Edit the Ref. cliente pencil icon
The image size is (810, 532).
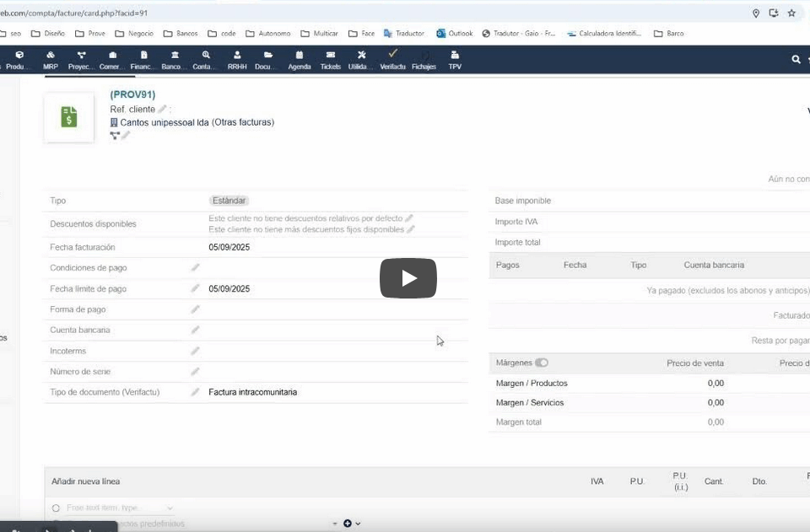click(162, 110)
